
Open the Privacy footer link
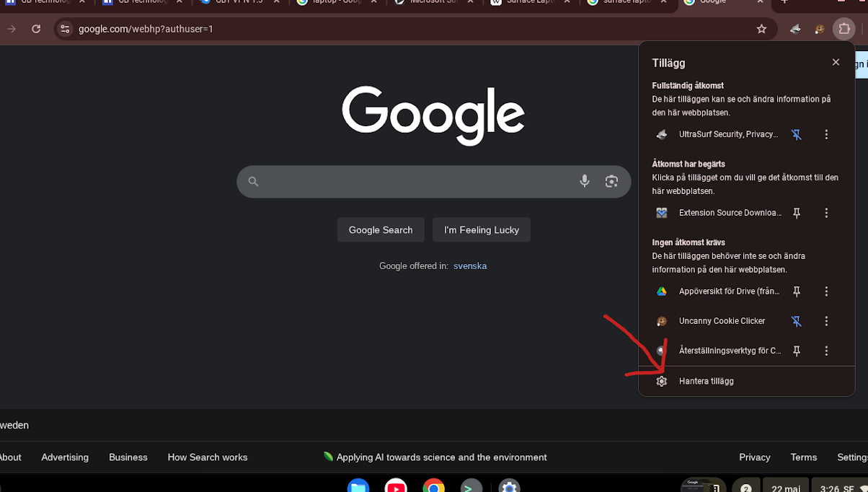(755, 457)
